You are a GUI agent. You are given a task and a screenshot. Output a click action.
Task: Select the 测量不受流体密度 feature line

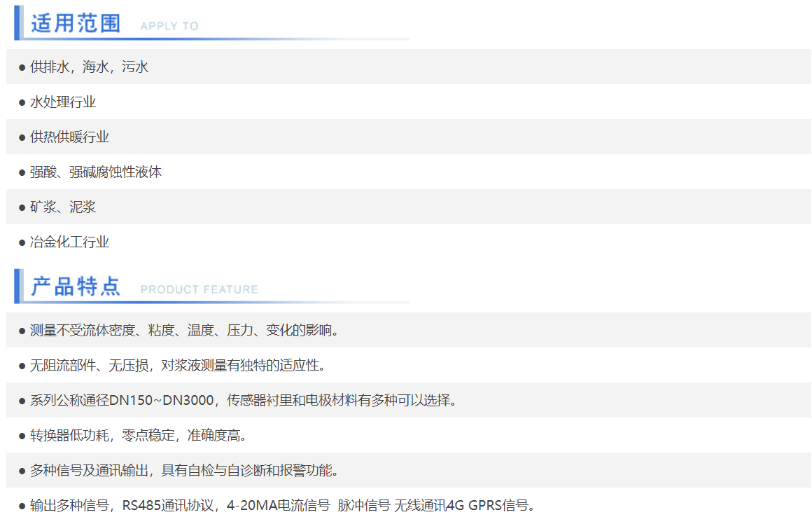click(185, 330)
